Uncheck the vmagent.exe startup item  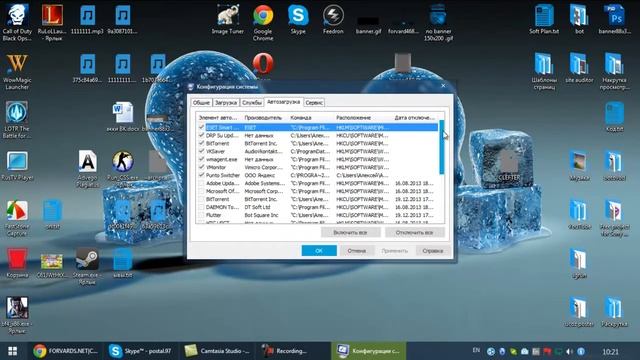pyautogui.click(x=201, y=159)
